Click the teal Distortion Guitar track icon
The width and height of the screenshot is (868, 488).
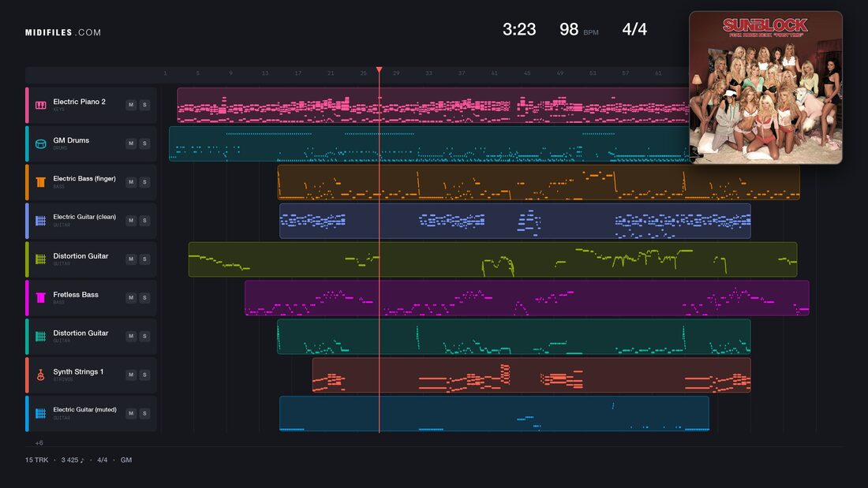40,337
